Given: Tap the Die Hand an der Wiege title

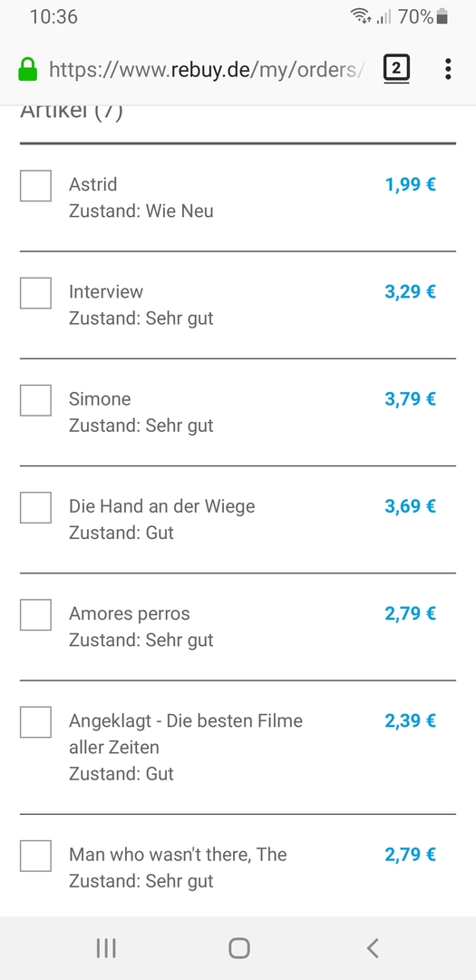Looking at the screenshot, I should click(x=161, y=506).
